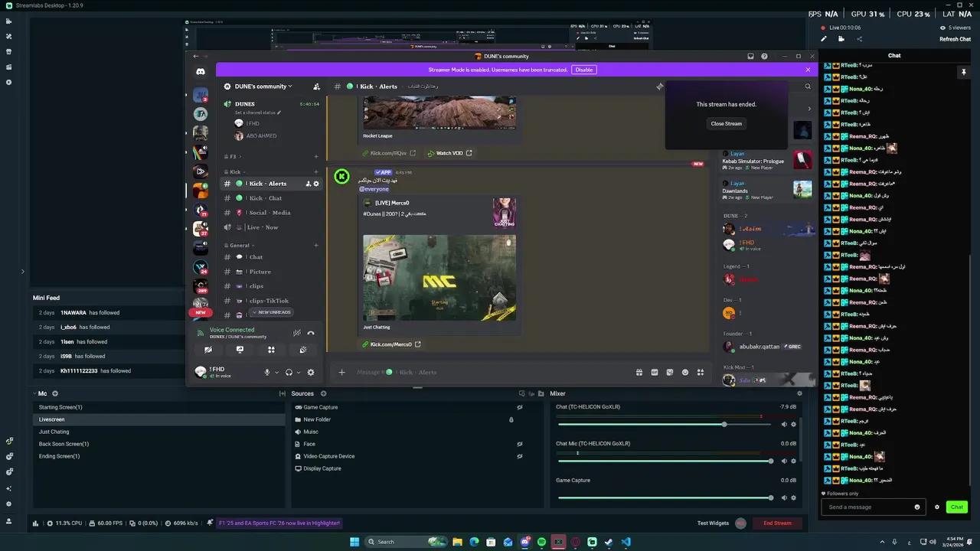Open Discord help icon in title bar

(x=764, y=56)
